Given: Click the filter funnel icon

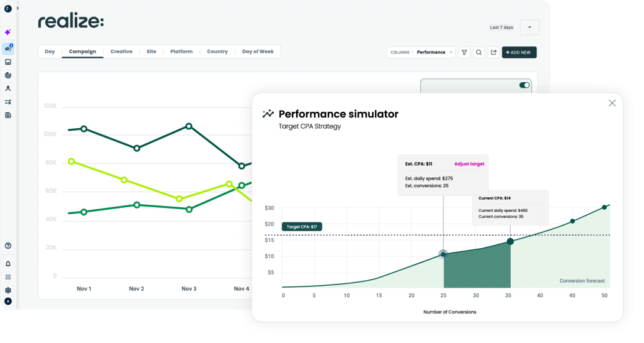Looking at the screenshot, I should 464,52.
